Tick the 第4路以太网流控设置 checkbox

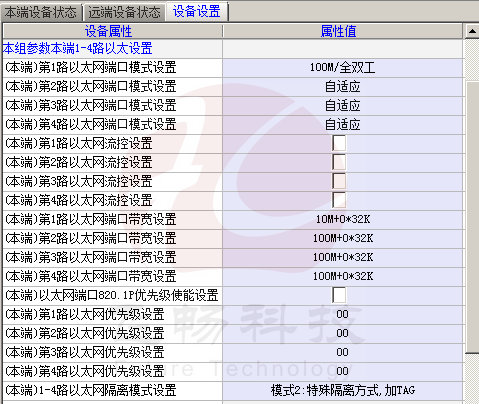339,200
